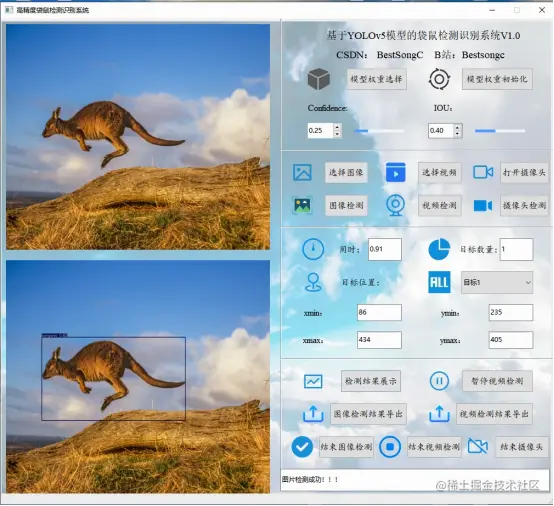
Task: Click the blue video play icon
Action: tap(395, 172)
